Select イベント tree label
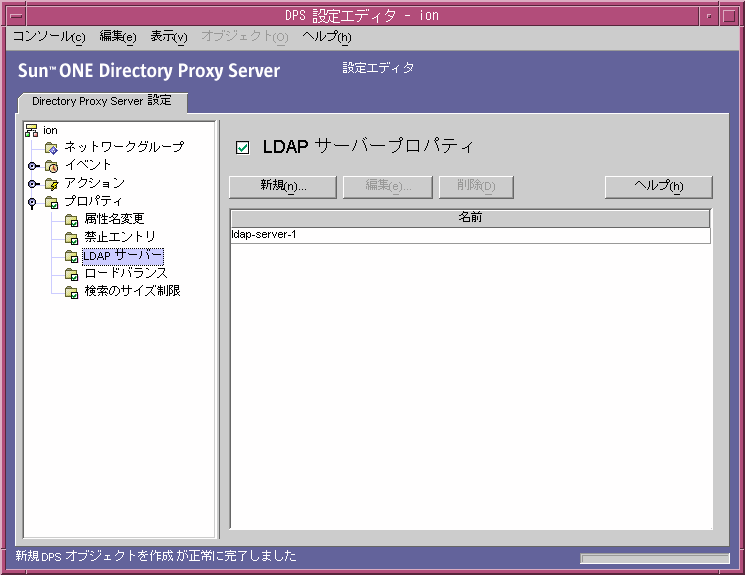Viewport: 745px width, 575px height. click(x=88, y=165)
